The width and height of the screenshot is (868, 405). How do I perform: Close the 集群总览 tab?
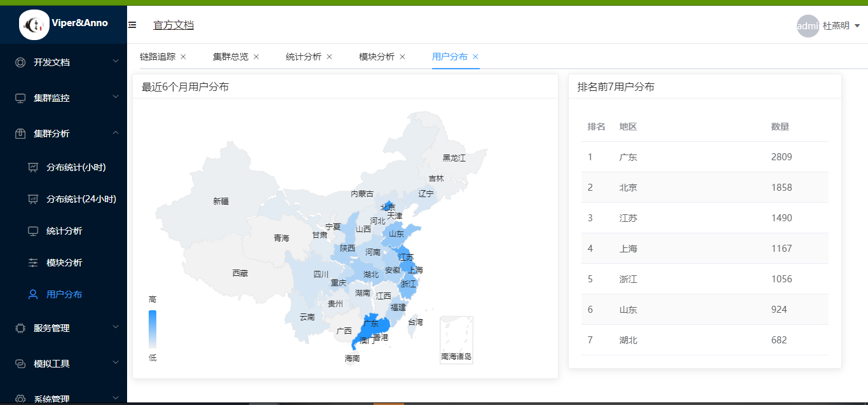[x=256, y=57]
